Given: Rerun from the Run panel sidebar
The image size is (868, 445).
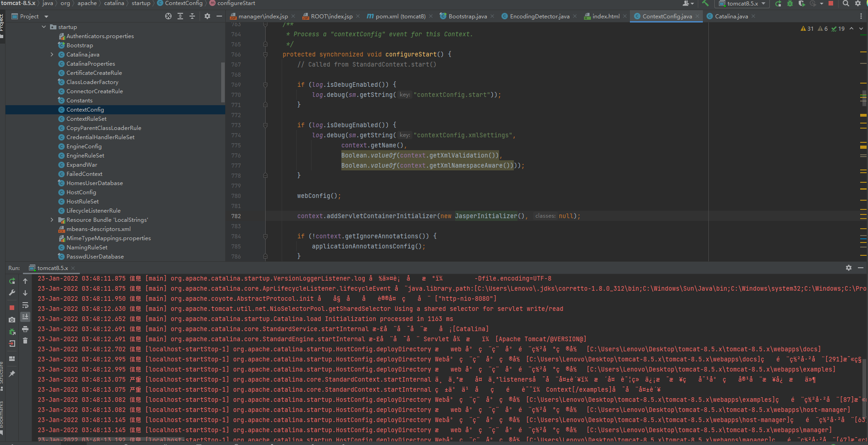Looking at the screenshot, I should (12, 281).
